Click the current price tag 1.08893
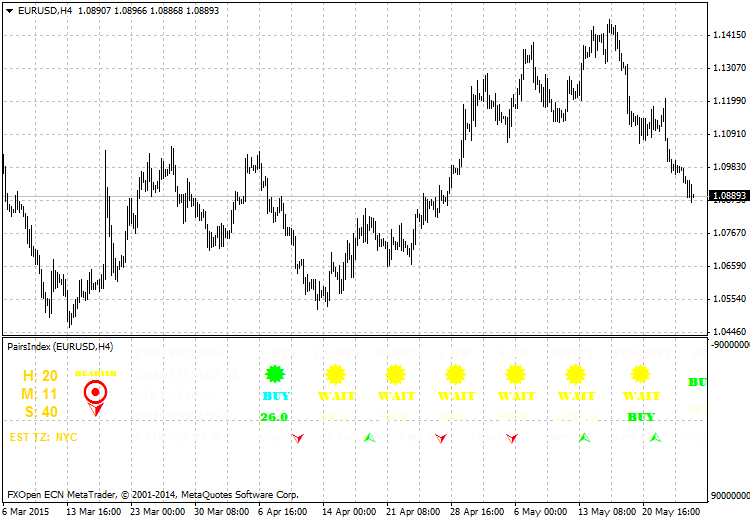The width and height of the screenshot is (750, 520). [x=729, y=197]
